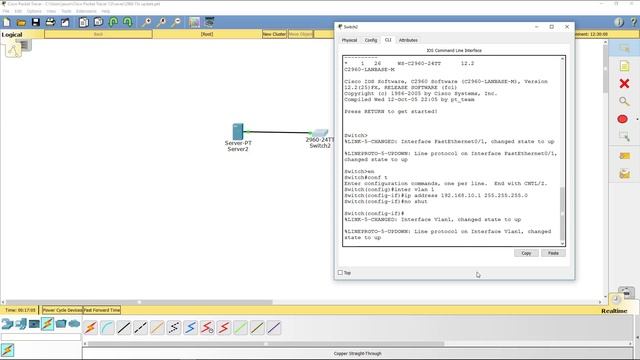Select the Switches device category icon
Image resolution: width=640 pixels, height=360 pixels.
[x=21, y=324]
